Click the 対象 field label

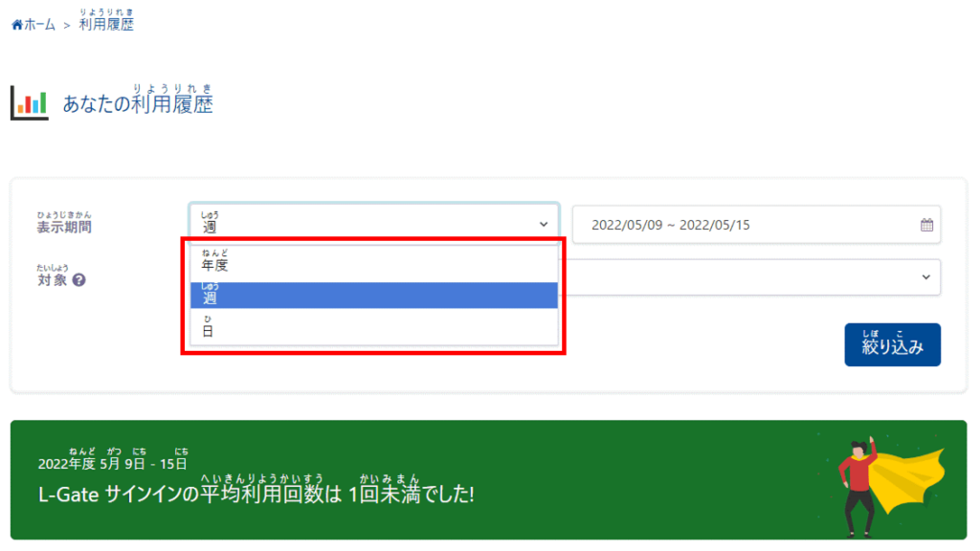tap(51, 280)
